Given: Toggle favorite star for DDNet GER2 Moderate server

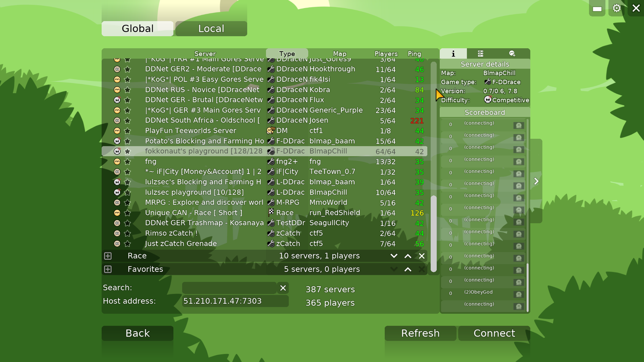Looking at the screenshot, I should pyautogui.click(x=127, y=69).
